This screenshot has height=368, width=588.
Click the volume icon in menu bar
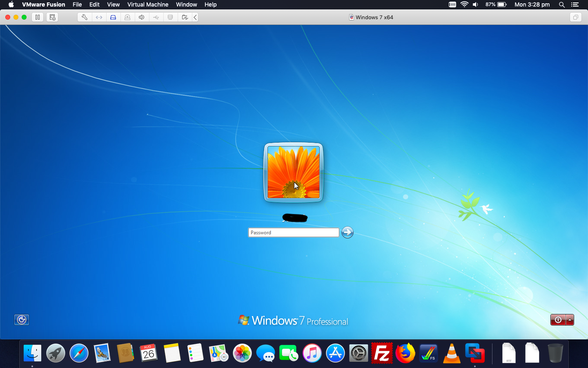point(475,4)
